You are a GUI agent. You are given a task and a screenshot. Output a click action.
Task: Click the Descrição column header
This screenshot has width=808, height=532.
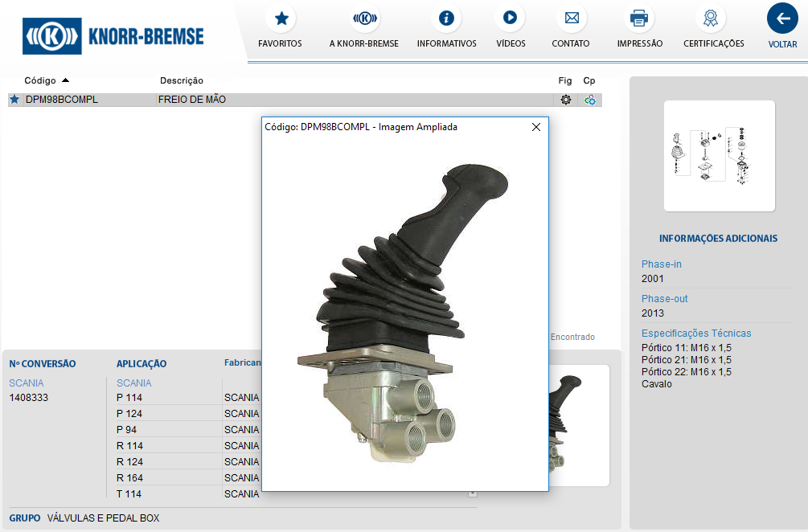pyautogui.click(x=182, y=80)
